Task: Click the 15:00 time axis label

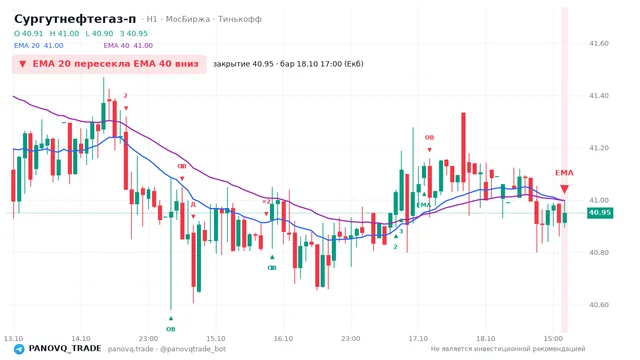Action: (x=553, y=339)
